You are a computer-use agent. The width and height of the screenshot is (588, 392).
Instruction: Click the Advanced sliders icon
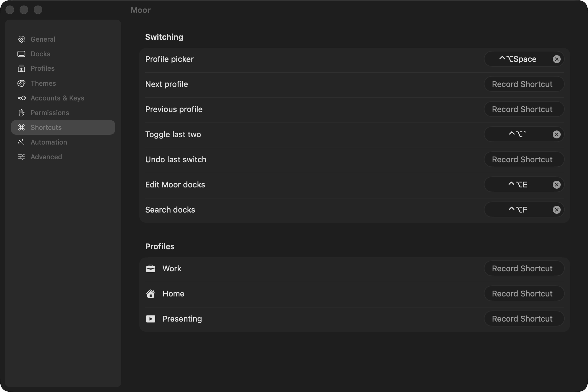[x=21, y=157]
